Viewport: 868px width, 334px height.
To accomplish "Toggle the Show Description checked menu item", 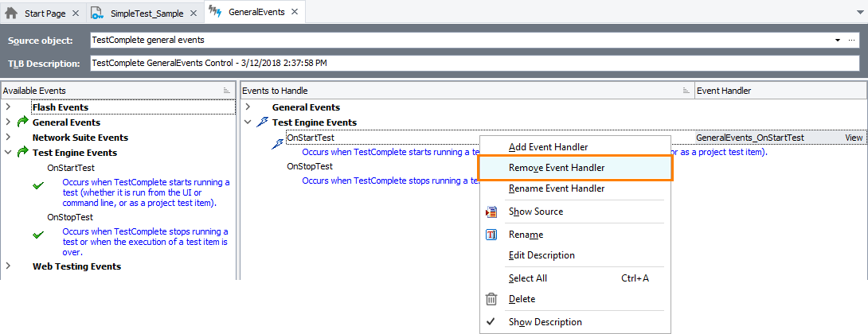I will tap(576, 322).
